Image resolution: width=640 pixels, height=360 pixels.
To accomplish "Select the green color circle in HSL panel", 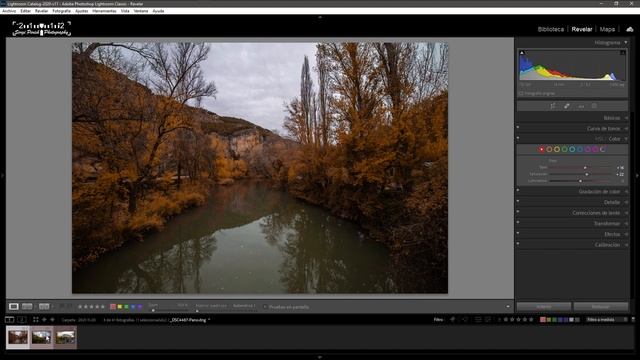I will (564, 149).
